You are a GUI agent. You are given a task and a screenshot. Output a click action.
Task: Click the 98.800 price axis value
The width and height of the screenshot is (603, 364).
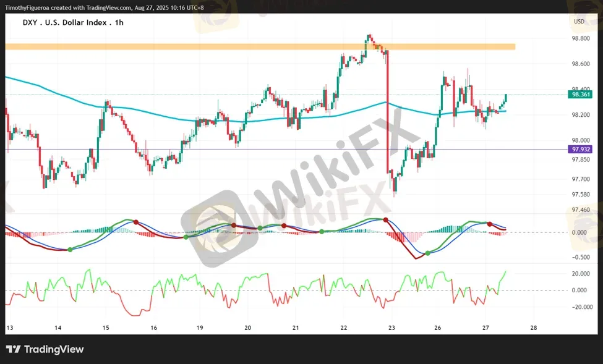pyautogui.click(x=581, y=38)
